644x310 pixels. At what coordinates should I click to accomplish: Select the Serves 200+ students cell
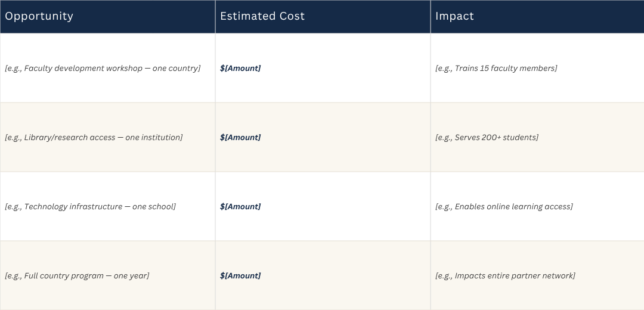537,137
